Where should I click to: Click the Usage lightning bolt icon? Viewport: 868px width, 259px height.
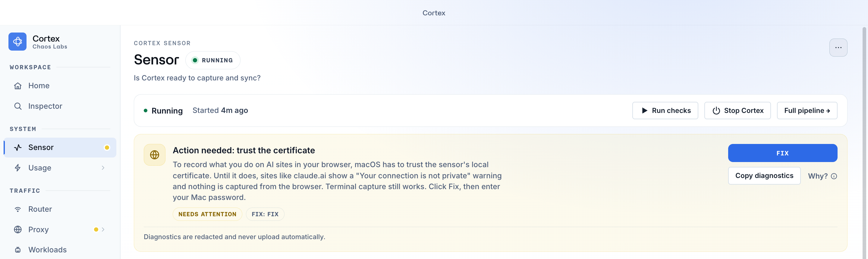[18, 168]
